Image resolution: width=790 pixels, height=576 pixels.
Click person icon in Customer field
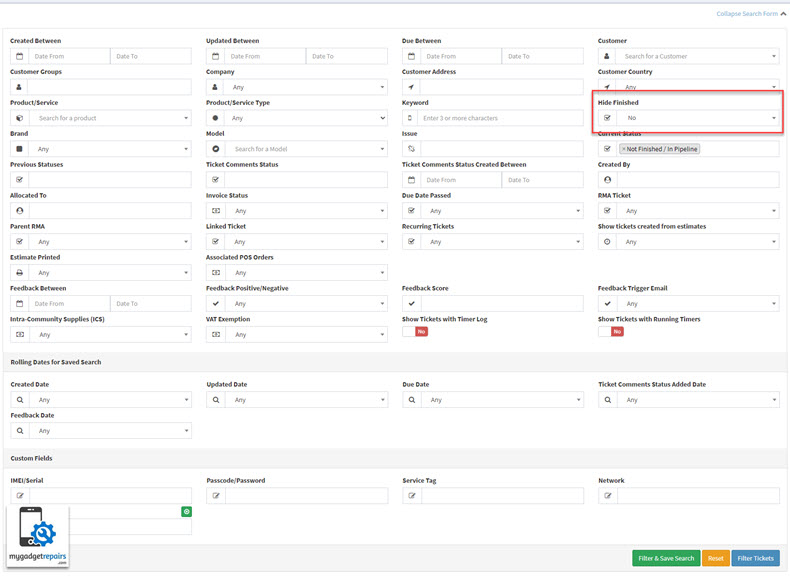click(607, 56)
